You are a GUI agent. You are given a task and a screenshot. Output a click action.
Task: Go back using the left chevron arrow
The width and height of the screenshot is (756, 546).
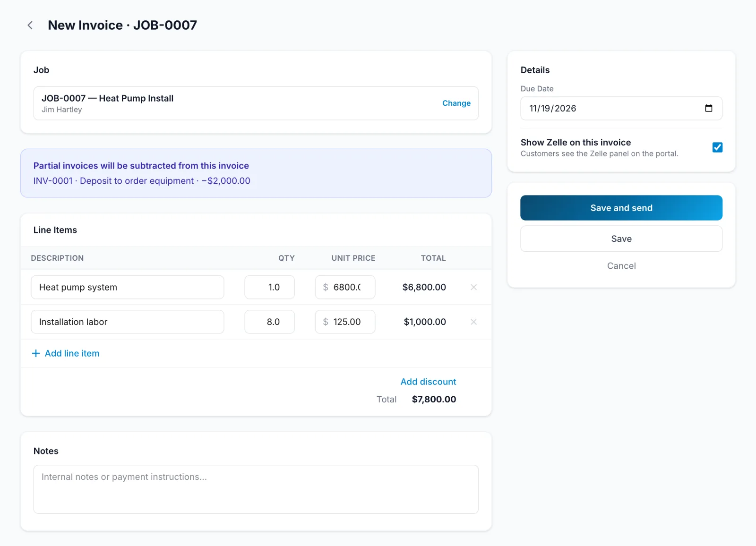tap(30, 26)
